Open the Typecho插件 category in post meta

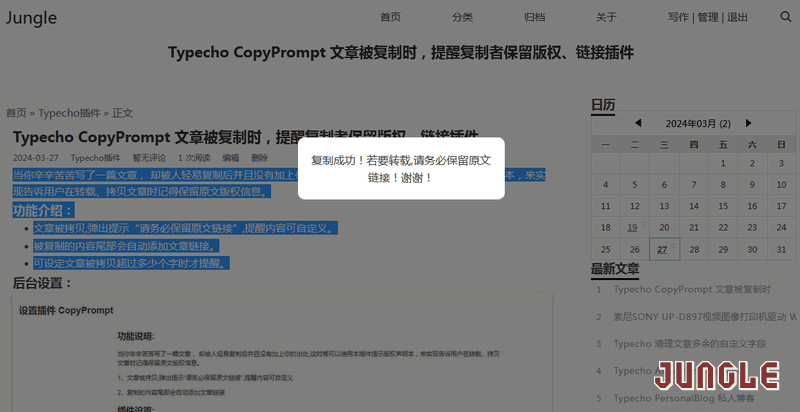point(95,158)
